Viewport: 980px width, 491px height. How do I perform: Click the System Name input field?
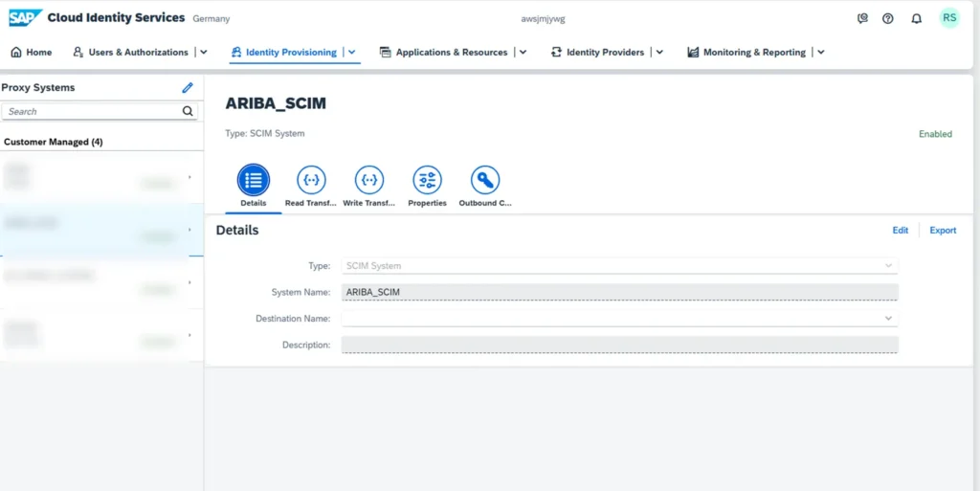click(618, 292)
